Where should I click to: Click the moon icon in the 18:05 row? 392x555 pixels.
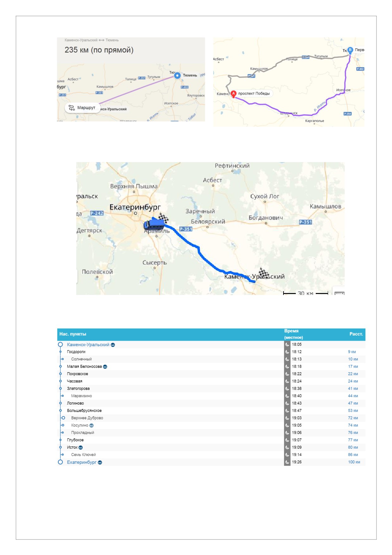pos(287,344)
